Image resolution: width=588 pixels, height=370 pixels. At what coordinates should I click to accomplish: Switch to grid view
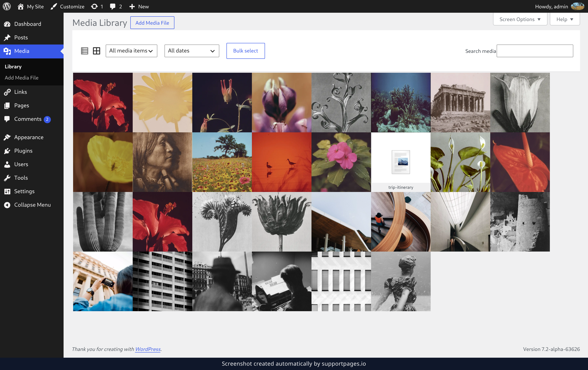(x=97, y=51)
